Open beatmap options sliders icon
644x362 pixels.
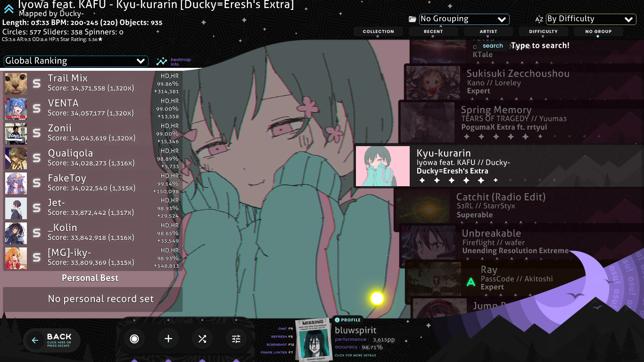tap(236, 339)
